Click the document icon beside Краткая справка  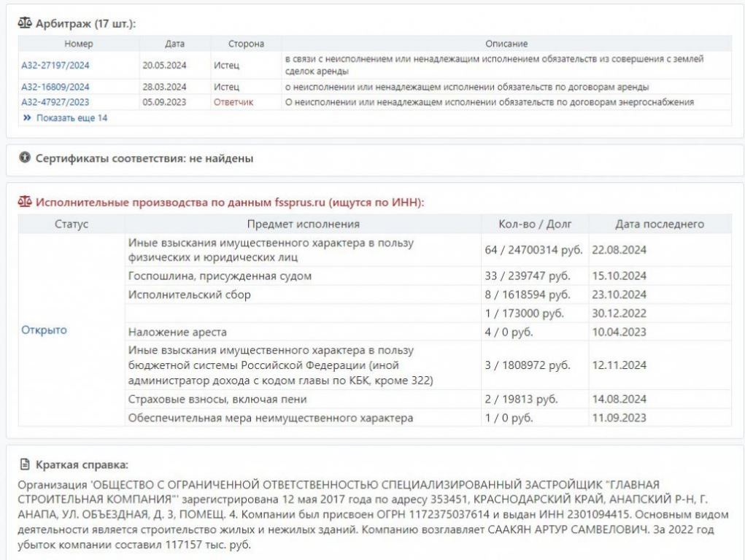[26, 464]
